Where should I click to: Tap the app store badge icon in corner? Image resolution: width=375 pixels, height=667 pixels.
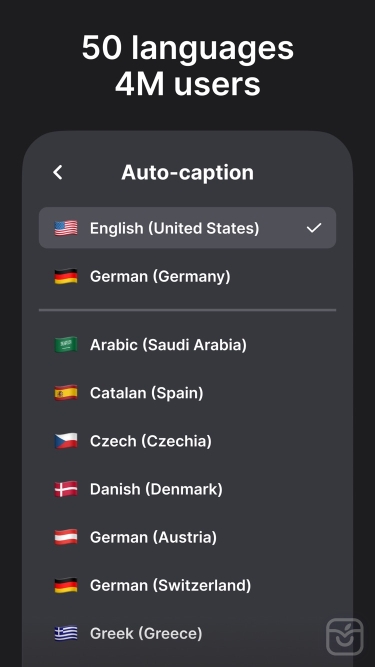click(345, 637)
